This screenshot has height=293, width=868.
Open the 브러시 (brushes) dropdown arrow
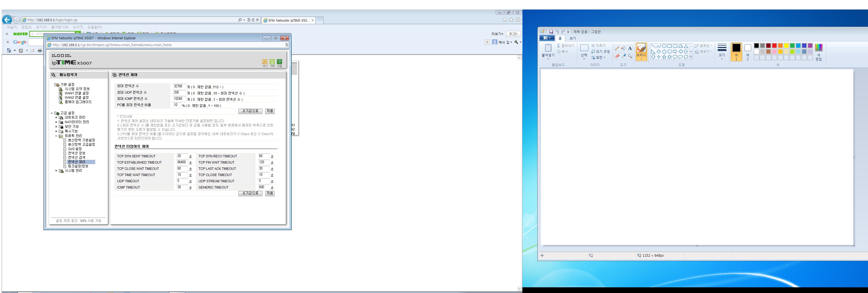pos(641,59)
